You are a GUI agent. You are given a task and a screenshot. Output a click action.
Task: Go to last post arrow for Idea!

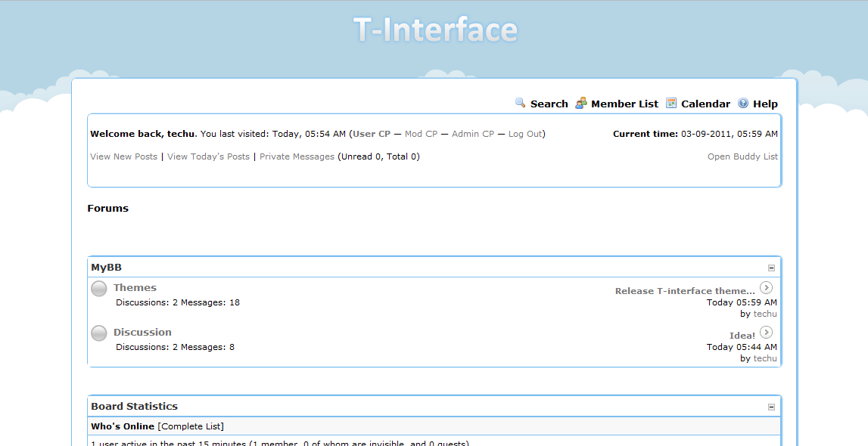[766, 332]
